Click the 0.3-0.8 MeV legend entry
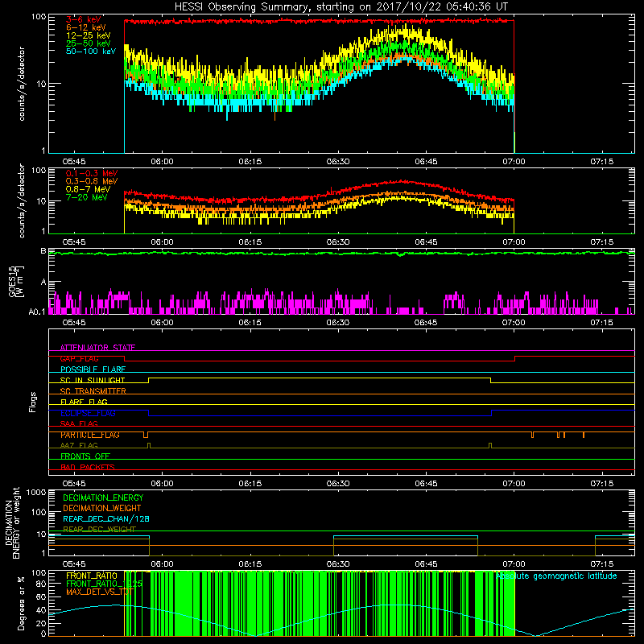This screenshot has height=644, width=644. [x=92, y=181]
